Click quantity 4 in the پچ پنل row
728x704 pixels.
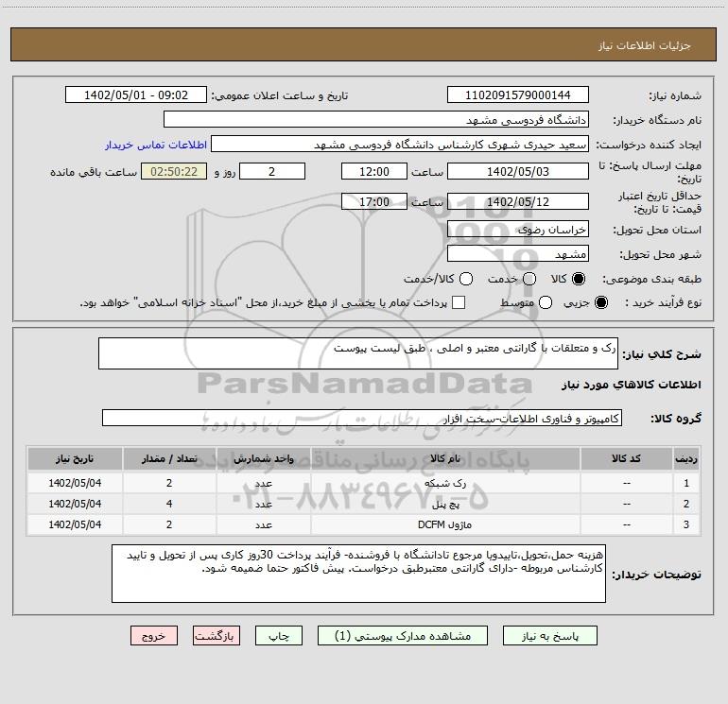coord(169,504)
